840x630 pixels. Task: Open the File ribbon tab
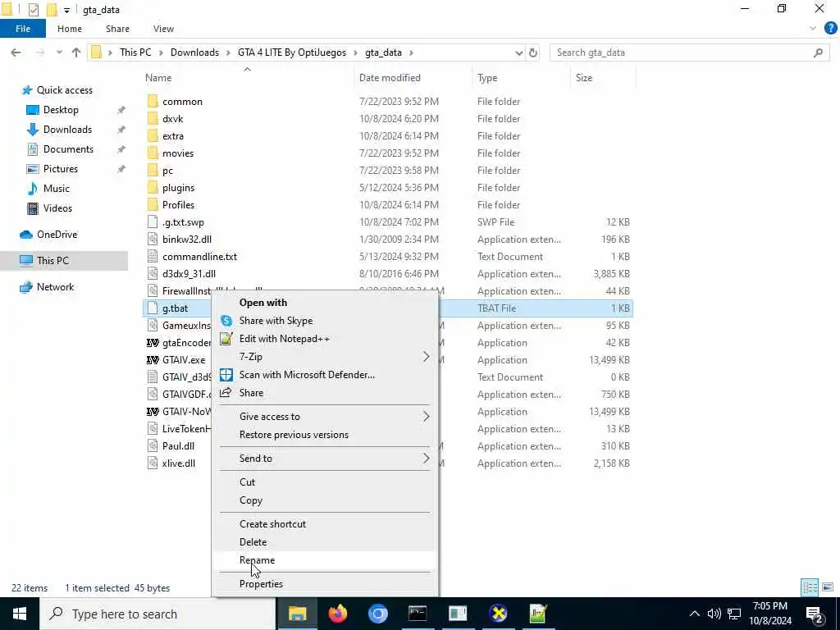coord(23,29)
